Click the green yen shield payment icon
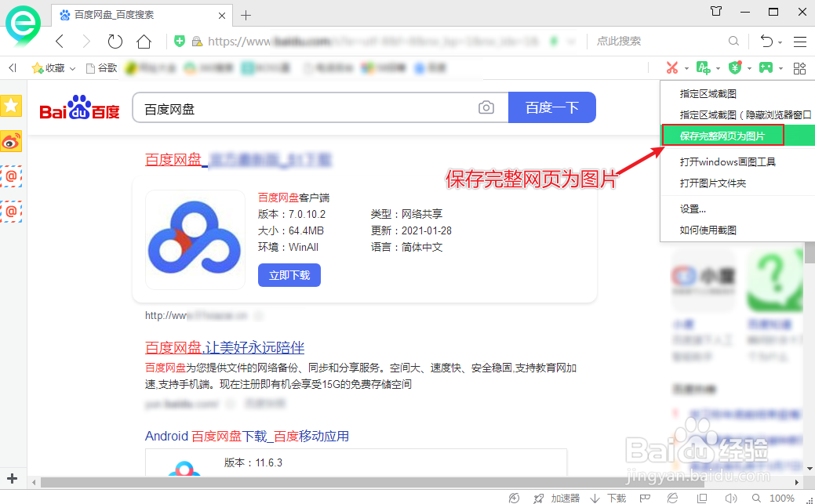 [735, 67]
